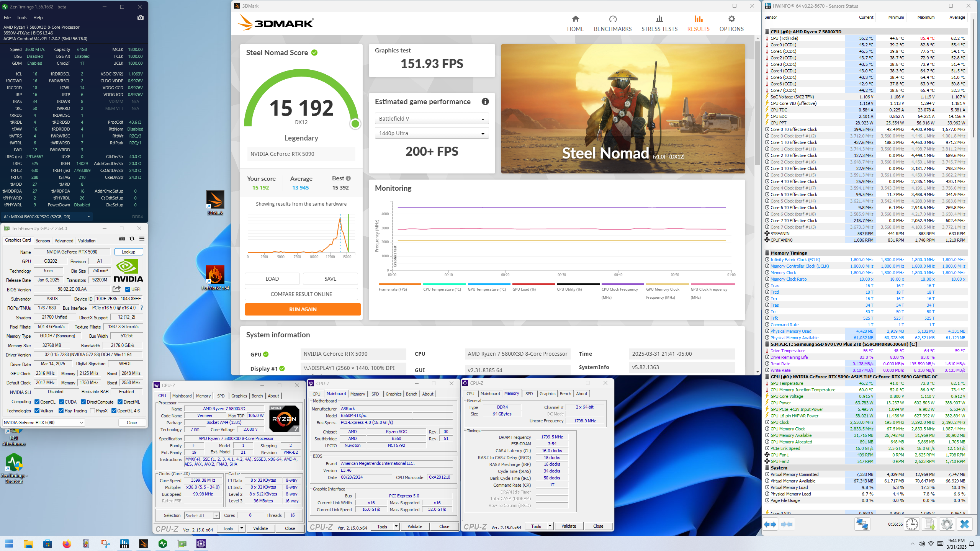The height and width of the screenshot is (551, 980).
Task: Open MSI Afterburner desktop icon
Action: pyautogui.click(x=14, y=438)
